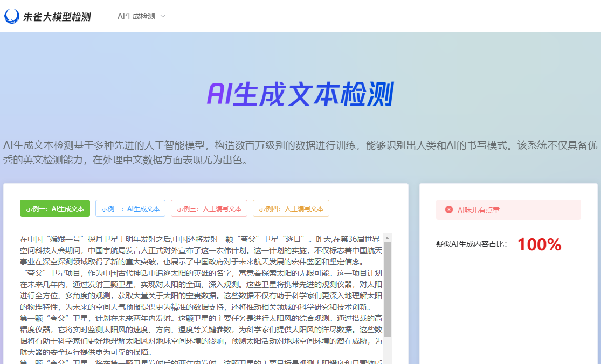Select 示例二：AI生成文本 button
The image size is (601, 364).
coord(130,208)
